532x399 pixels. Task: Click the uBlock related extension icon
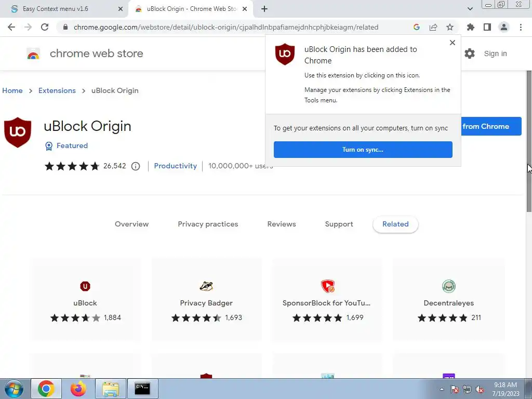coord(85,286)
